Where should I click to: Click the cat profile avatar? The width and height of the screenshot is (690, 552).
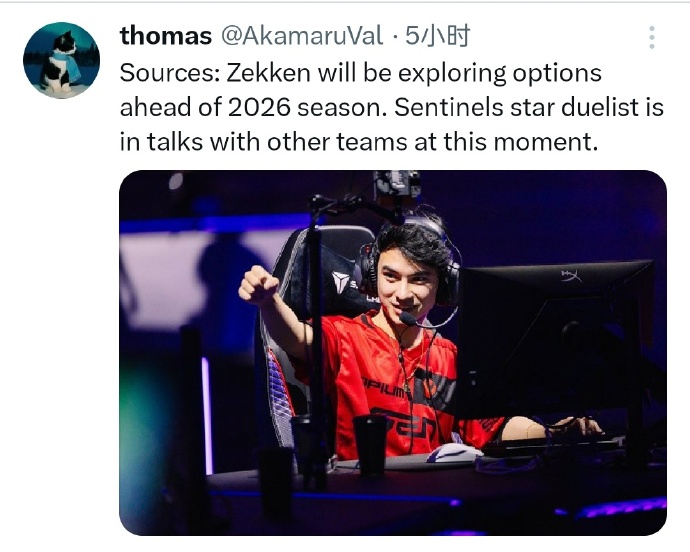(61, 61)
